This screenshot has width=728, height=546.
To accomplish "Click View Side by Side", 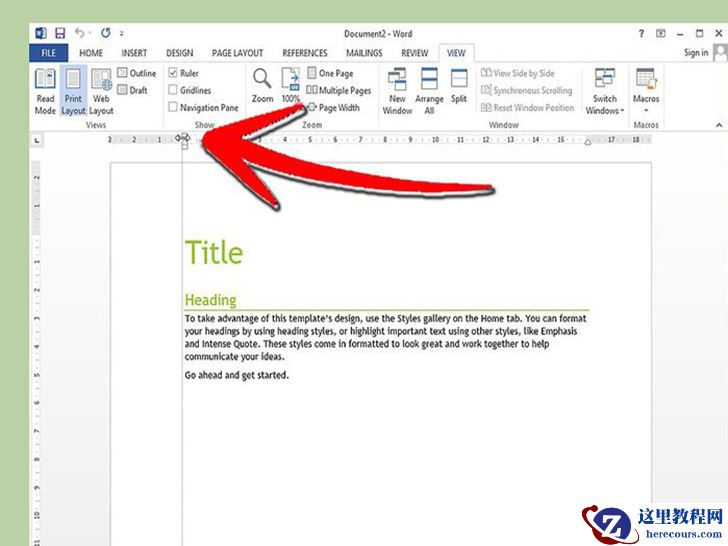I will pyautogui.click(x=518, y=73).
